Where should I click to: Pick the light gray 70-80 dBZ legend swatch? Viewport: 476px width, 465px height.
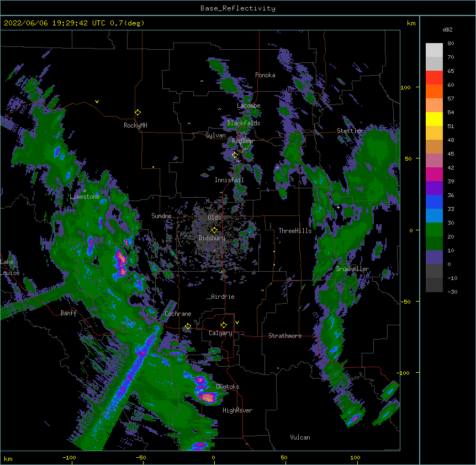click(434, 50)
